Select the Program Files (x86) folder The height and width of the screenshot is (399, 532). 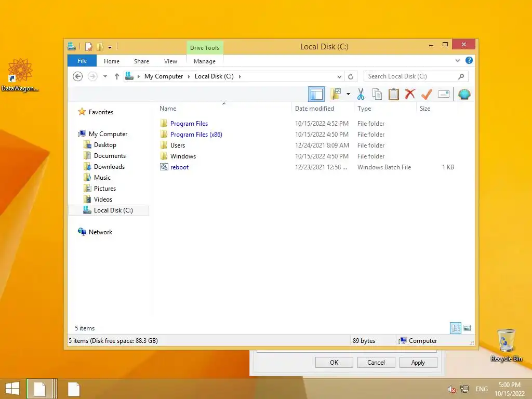[x=196, y=135]
